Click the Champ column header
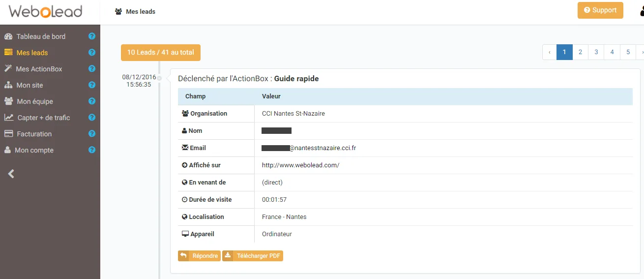 click(195, 96)
